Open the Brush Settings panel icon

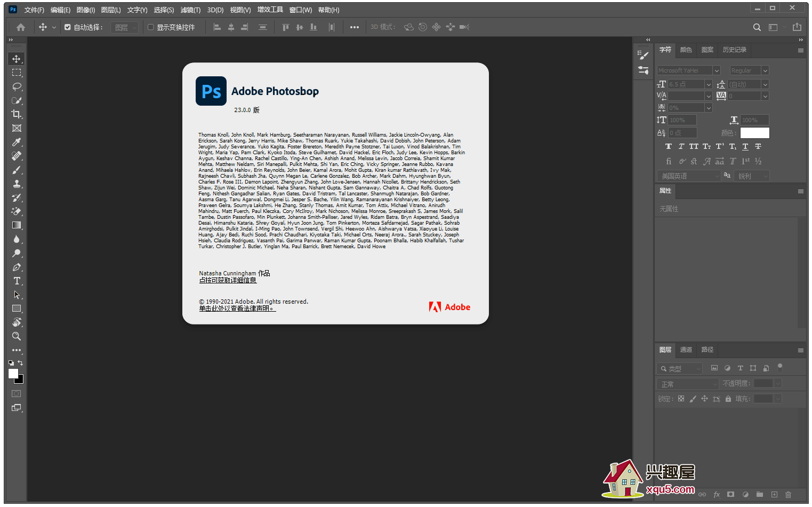coord(644,55)
